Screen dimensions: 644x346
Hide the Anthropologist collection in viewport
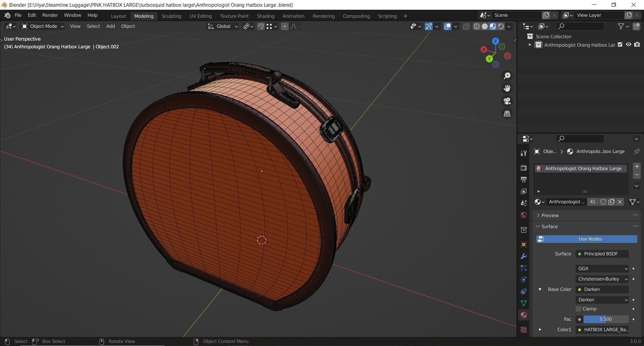[x=629, y=45]
